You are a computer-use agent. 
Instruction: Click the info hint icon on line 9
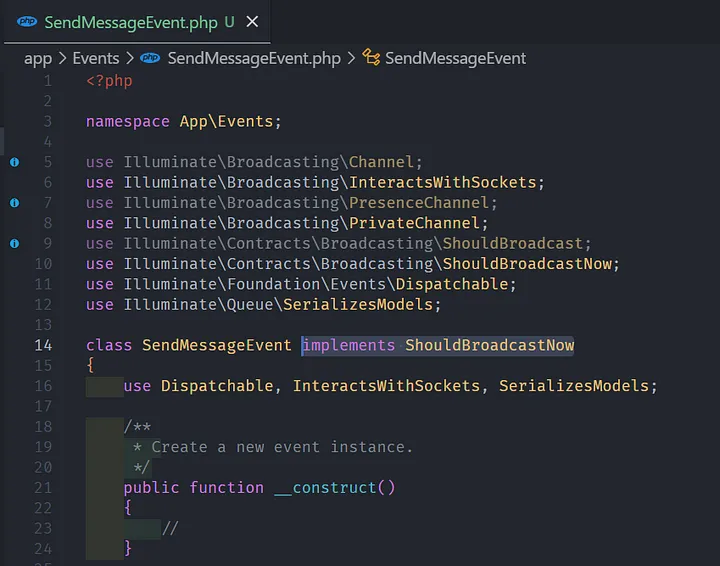(15, 243)
